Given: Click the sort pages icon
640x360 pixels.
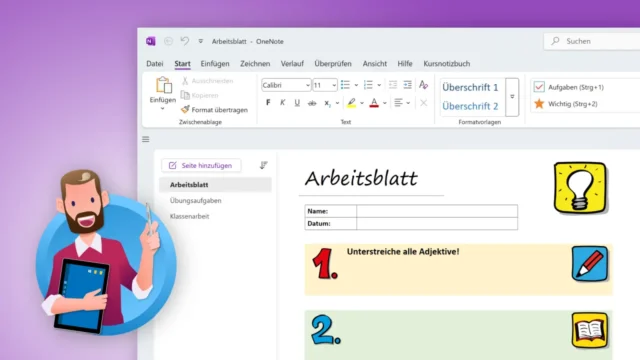Looking at the screenshot, I should 263,165.
